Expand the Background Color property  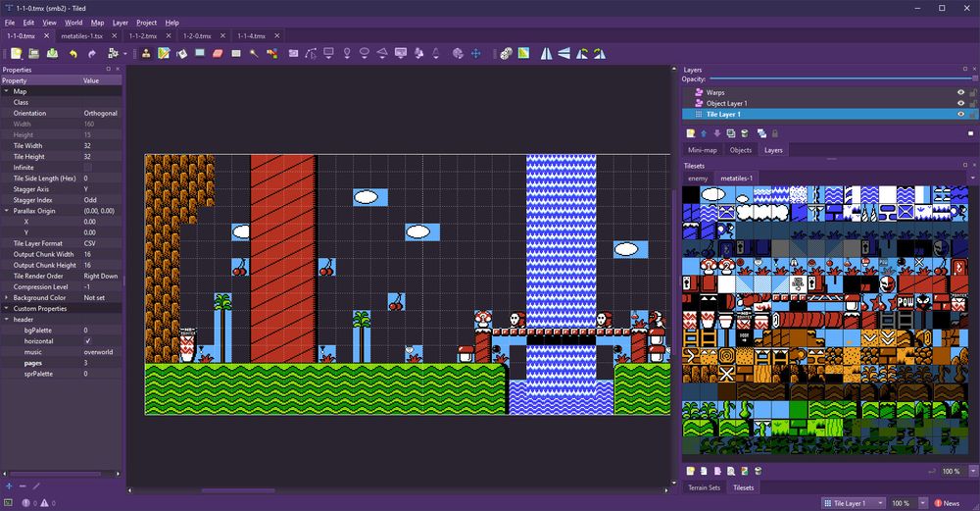pyautogui.click(x=6, y=298)
